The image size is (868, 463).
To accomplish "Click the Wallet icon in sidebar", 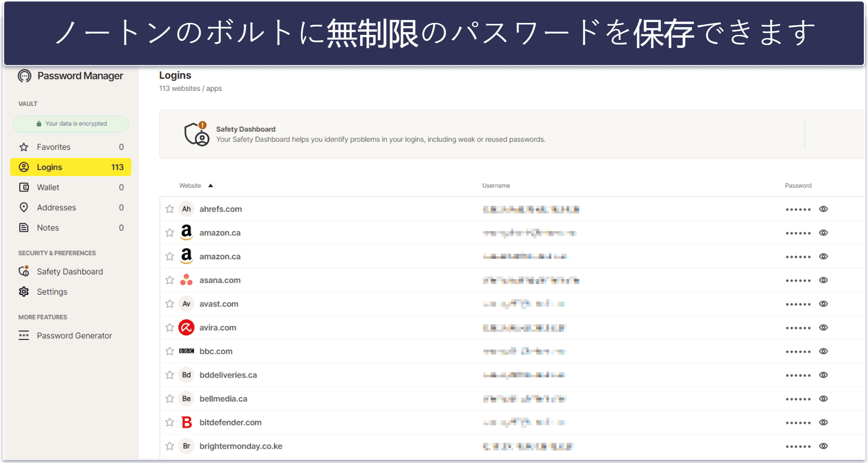I will coord(24,187).
